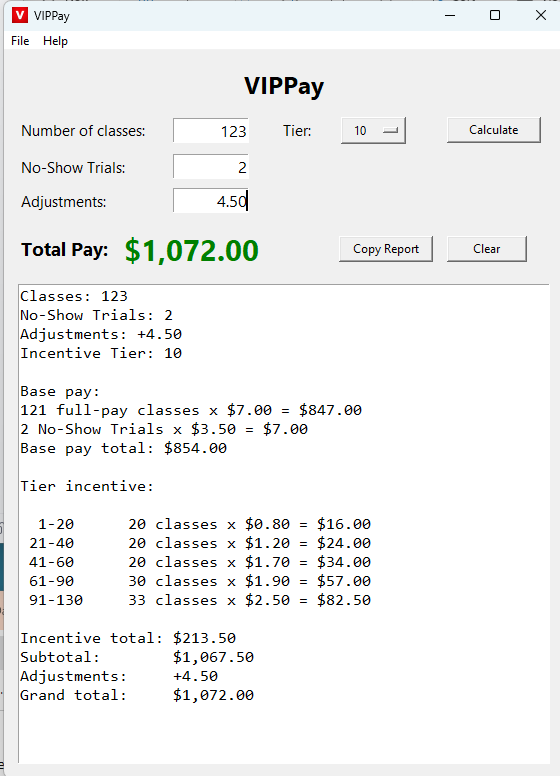This screenshot has width=560, height=776.
Task: Click the Calculate button
Action: [494, 130]
